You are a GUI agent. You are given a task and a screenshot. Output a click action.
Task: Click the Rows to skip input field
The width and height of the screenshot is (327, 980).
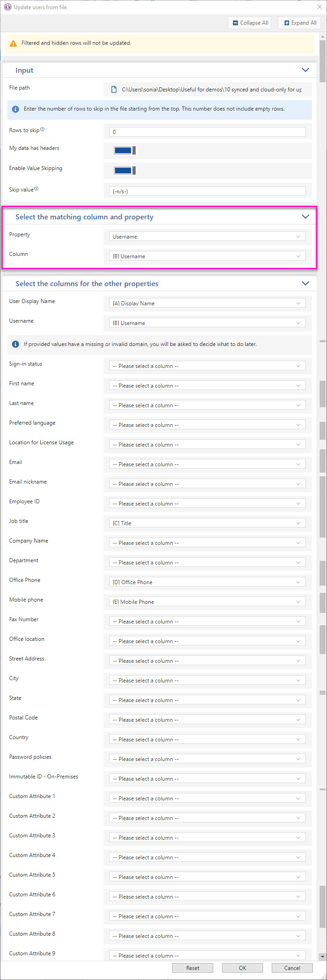(x=207, y=132)
